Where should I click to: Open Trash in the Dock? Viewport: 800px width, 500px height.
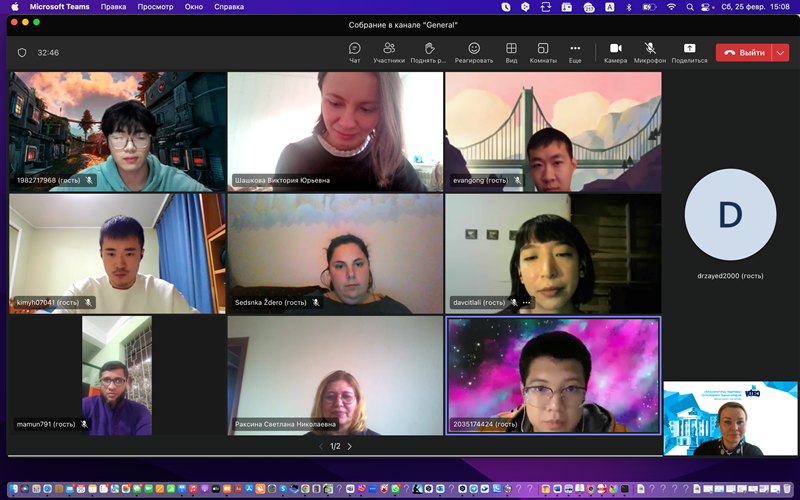(787, 489)
